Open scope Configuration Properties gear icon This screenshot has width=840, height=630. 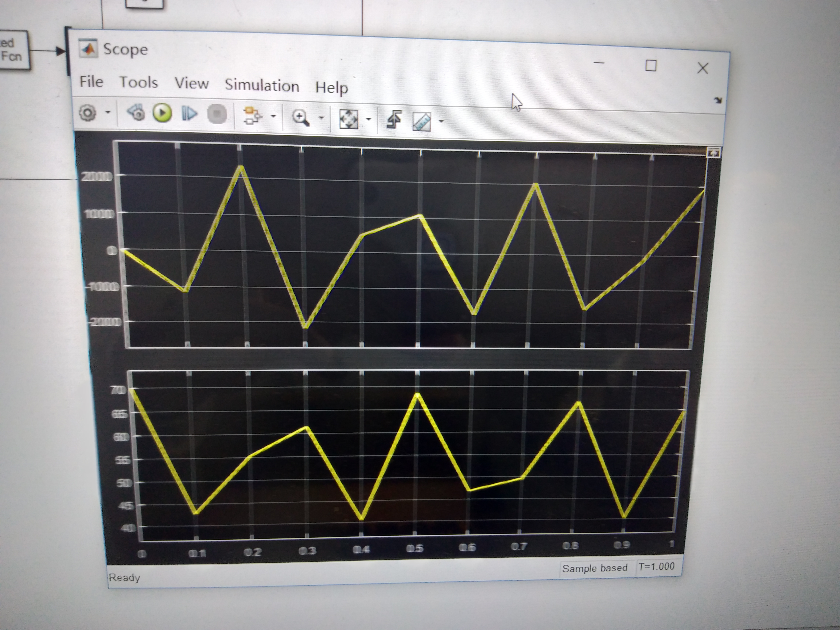(88, 113)
